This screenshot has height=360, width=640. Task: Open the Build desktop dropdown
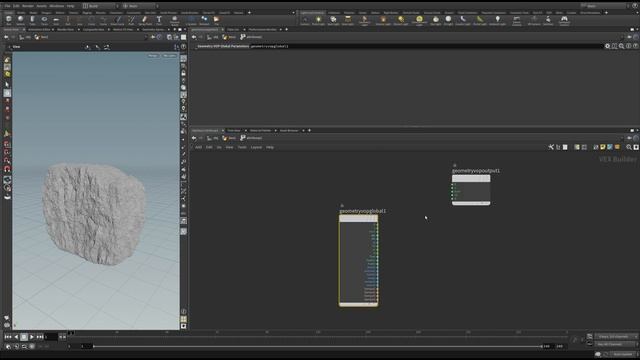pyautogui.click(x=100, y=6)
